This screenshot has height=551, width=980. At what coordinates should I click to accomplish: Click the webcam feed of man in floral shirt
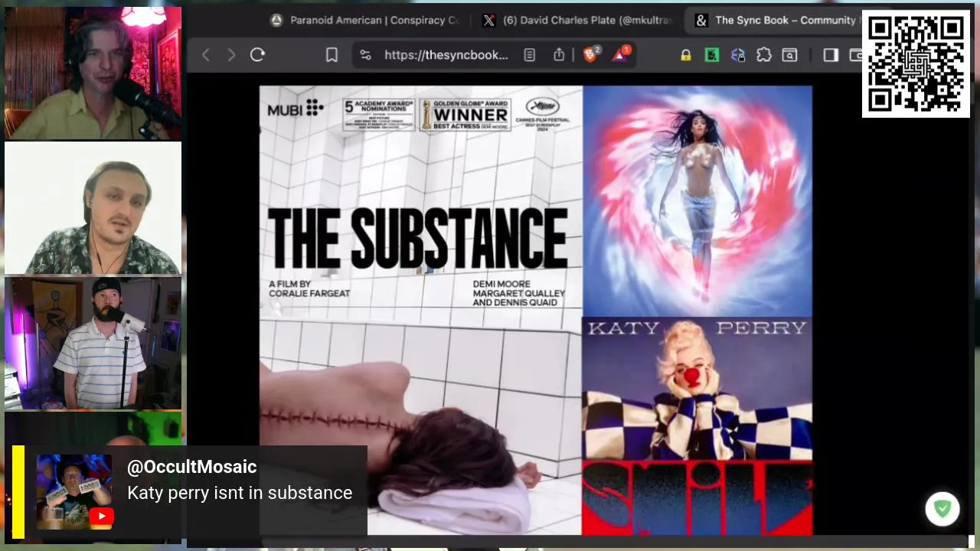point(93,208)
